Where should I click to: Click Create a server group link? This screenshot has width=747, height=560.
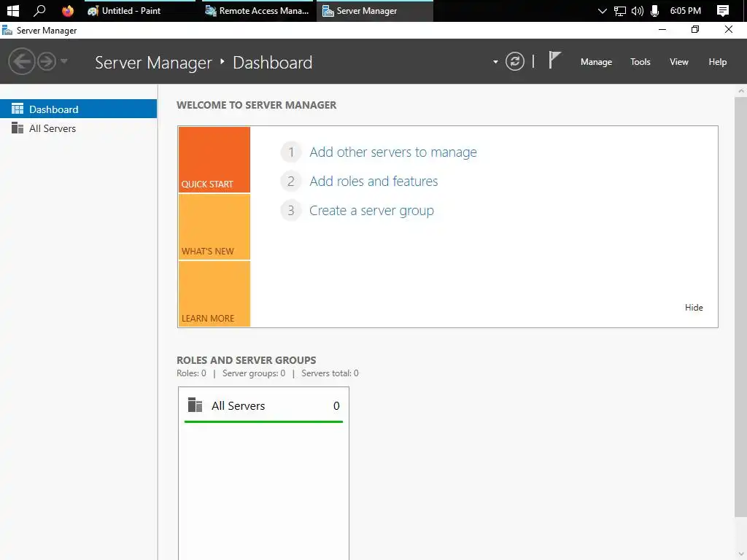371,211
